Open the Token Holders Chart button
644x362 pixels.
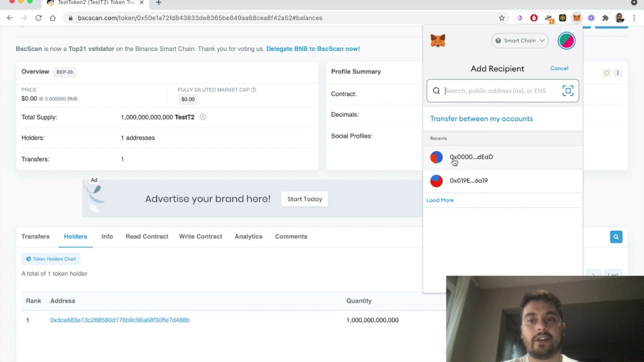coord(51,259)
